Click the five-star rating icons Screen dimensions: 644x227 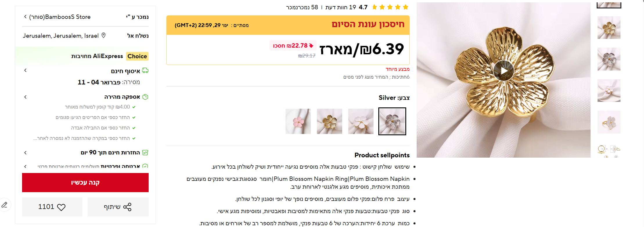coord(390,7)
